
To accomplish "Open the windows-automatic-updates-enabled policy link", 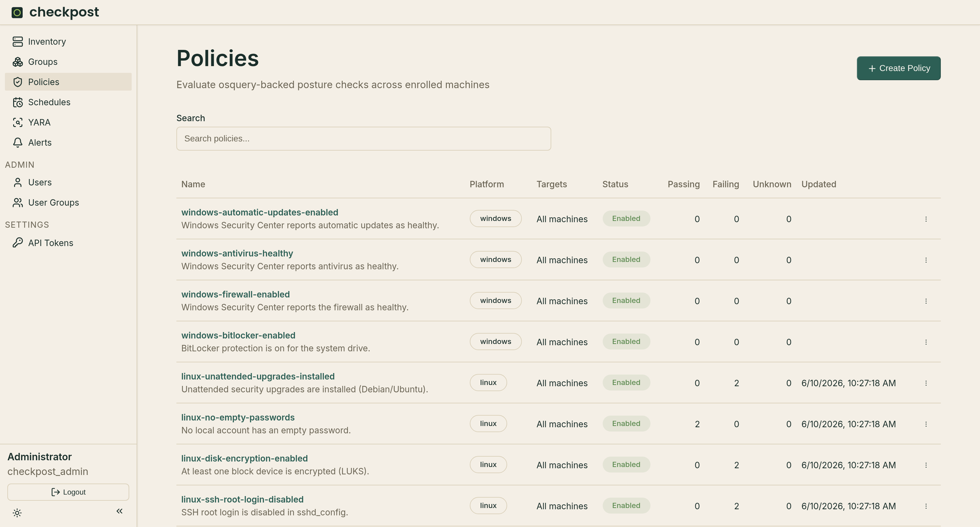I will coord(259,212).
